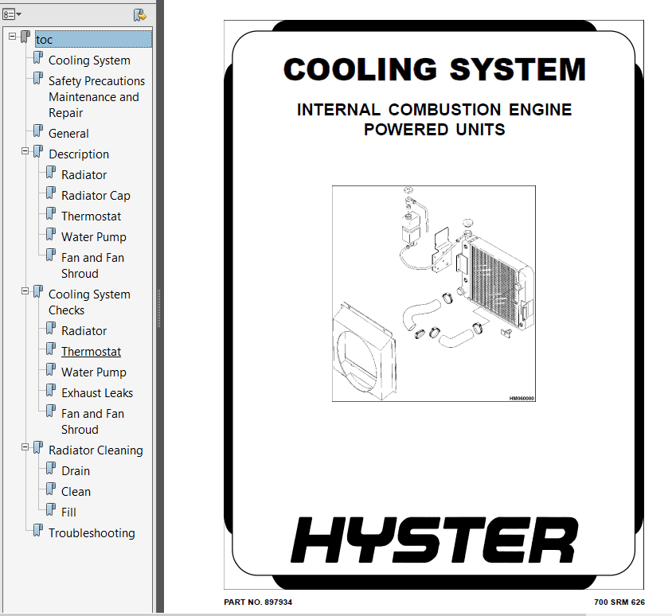
Task: Click the INTERNAL COMBUSTION ENGINE subtitle
Action: click(434, 110)
